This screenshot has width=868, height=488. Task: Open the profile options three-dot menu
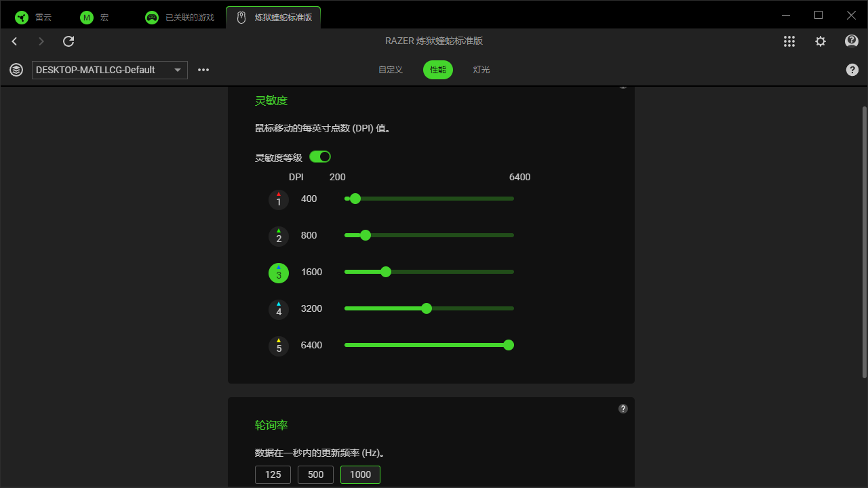(203, 70)
